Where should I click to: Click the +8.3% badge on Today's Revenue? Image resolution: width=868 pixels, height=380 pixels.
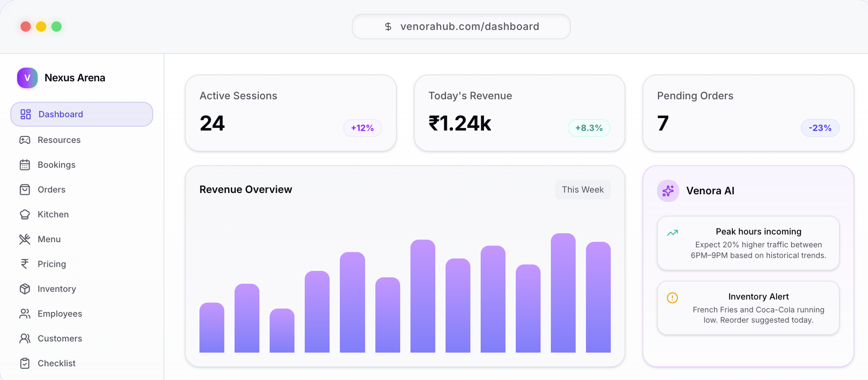coord(589,128)
